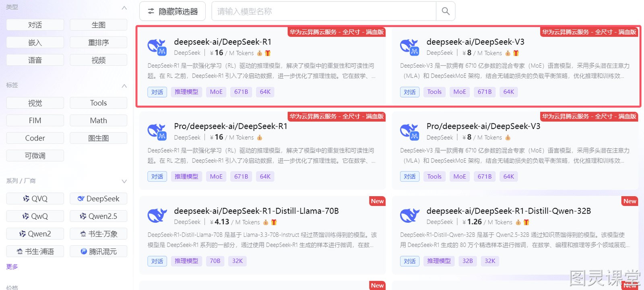644x290 pixels.
Task: Toggle the 对话 type filter
Action: (x=35, y=25)
